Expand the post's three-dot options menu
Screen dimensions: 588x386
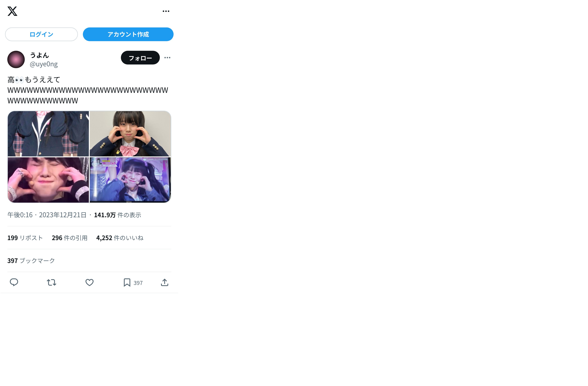(167, 58)
